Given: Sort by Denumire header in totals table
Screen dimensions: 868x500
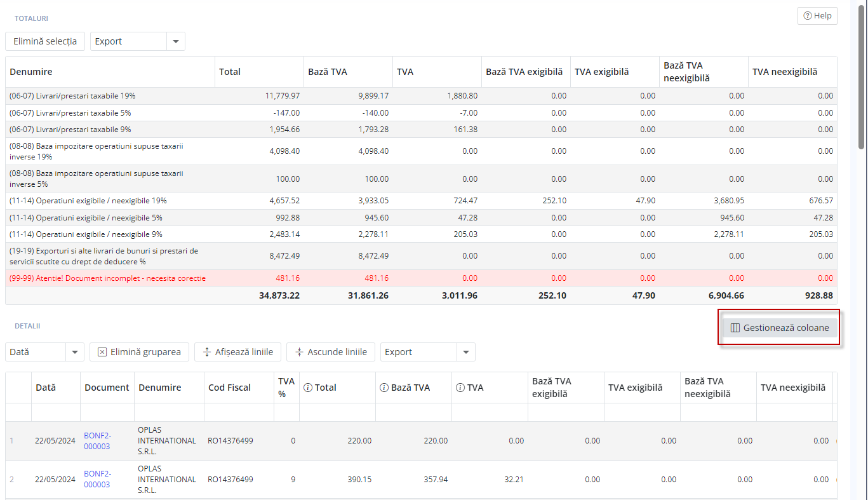Looking at the screenshot, I should point(31,72).
